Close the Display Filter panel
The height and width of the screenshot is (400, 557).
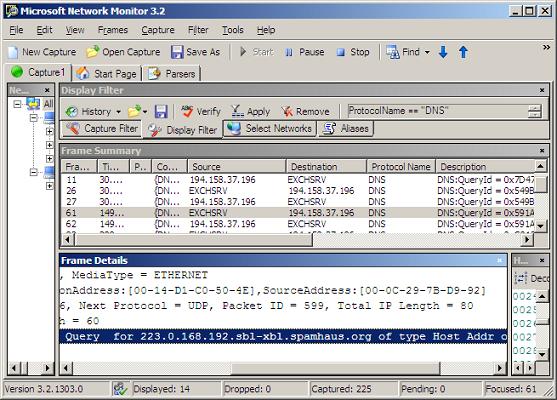click(542, 90)
